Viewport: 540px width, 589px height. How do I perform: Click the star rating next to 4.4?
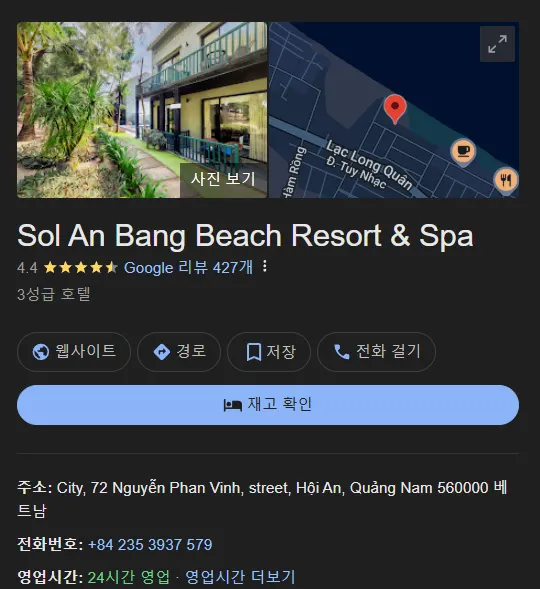[x=80, y=267]
